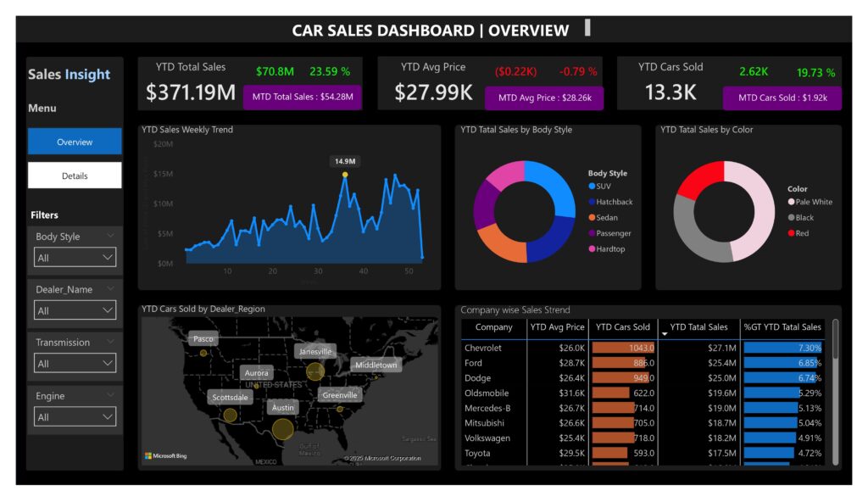
Task: Select the red segment of the Color donut
Action: [x=700, y=179]
